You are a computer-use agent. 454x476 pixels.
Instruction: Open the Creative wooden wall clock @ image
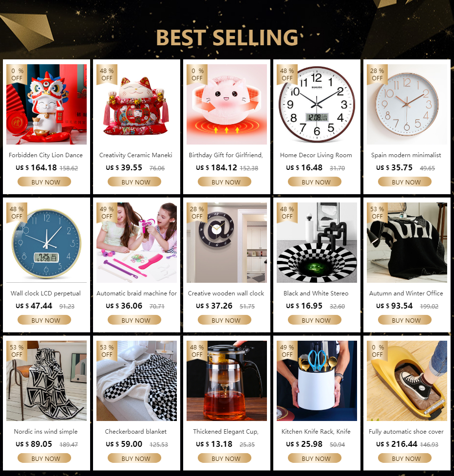[x=227, y=242]
